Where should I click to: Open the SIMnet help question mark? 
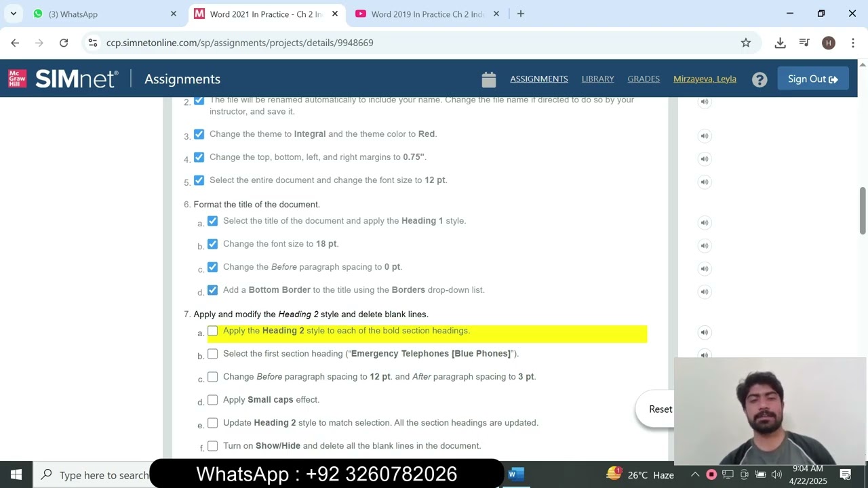coord(759,79)
